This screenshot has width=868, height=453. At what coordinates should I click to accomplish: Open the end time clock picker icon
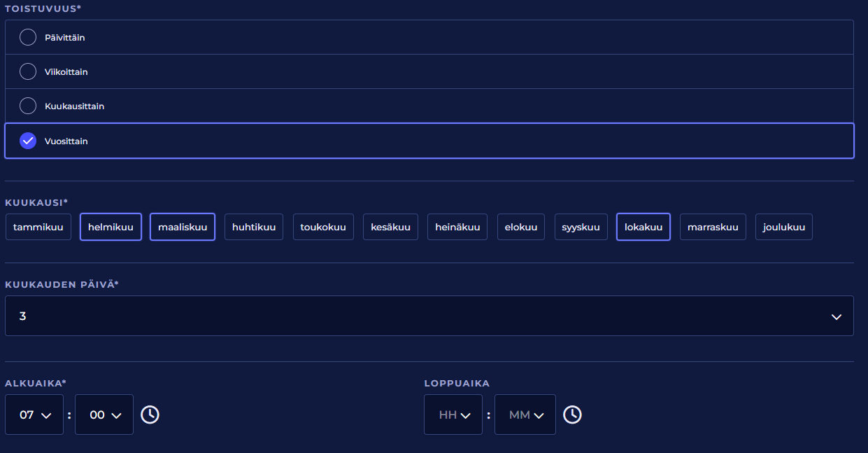tap(572, 414)
